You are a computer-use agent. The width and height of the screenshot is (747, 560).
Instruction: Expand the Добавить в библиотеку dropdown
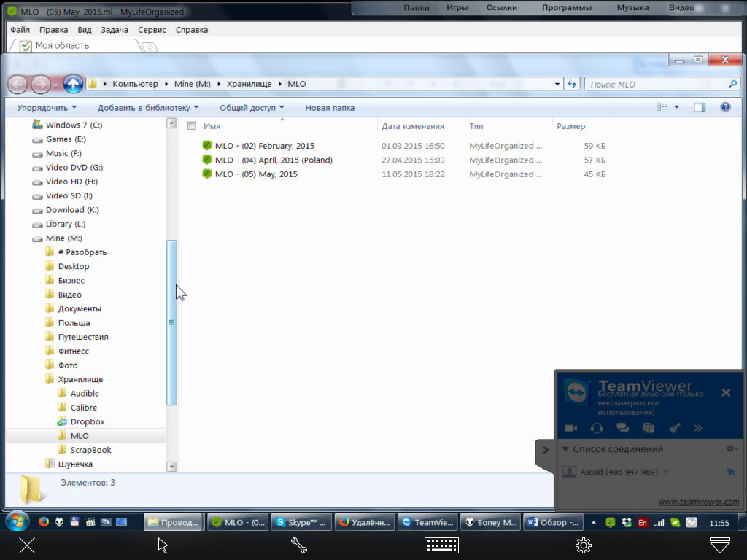[x=148, y=108]
